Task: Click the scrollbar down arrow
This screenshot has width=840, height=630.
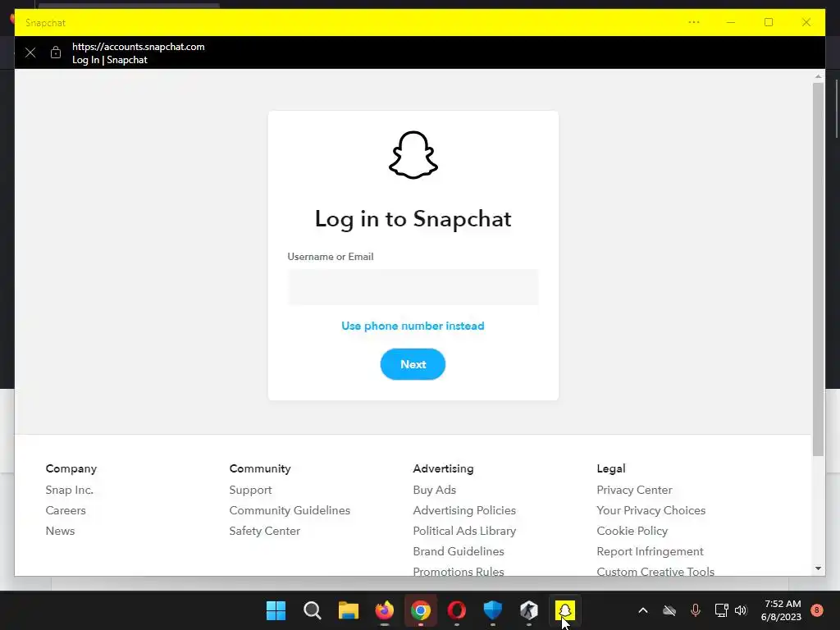Action: coord(818,568)
